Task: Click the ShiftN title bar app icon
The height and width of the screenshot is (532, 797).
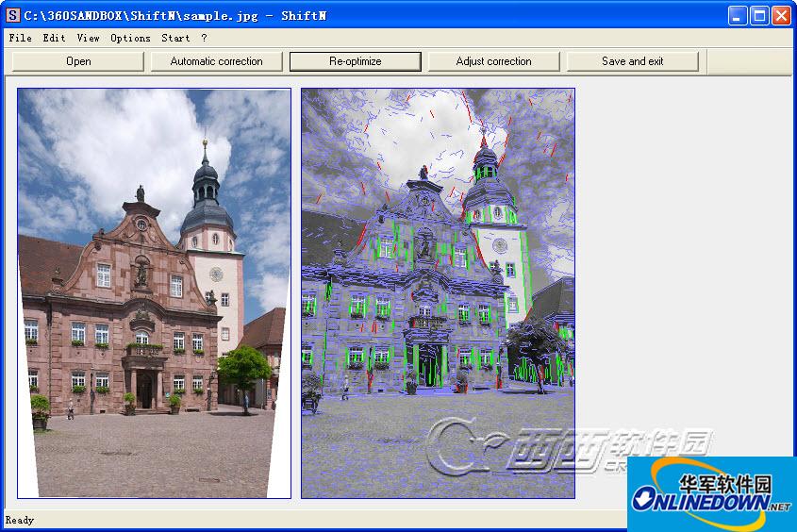Action: click(12, 15)
